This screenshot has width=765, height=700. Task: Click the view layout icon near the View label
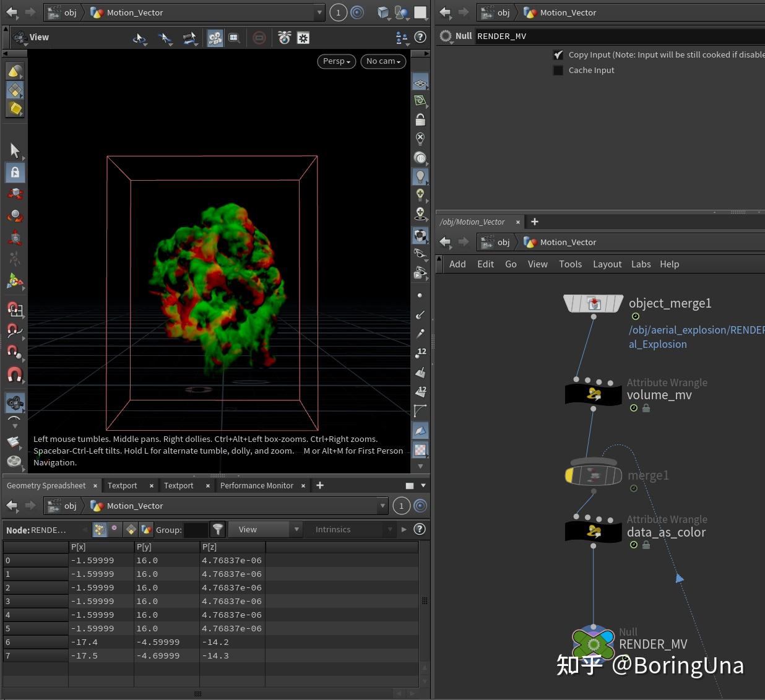coord(20,37)
